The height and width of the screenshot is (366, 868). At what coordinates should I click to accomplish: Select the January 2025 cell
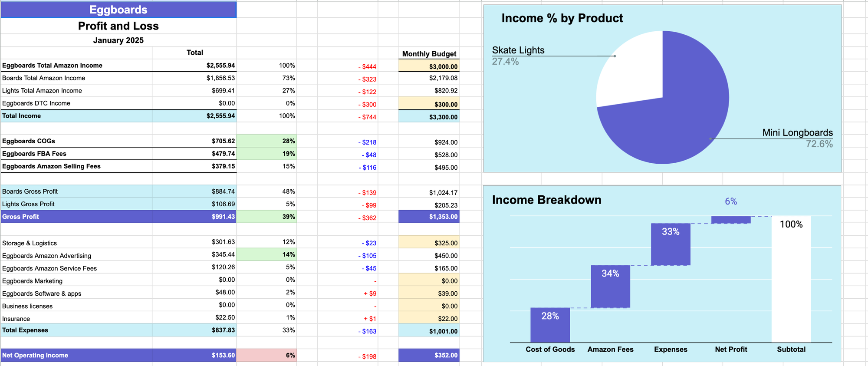(x=118, y=40)
